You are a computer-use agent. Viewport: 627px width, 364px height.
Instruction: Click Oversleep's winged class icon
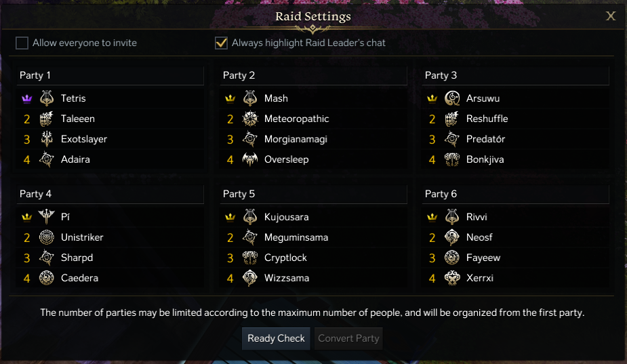coord(250,159)
